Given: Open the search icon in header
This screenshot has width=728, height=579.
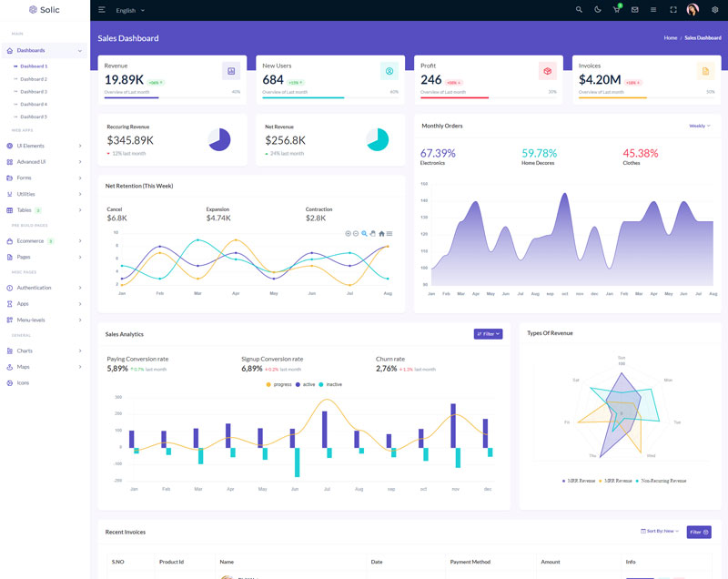Looking at the screenshot, I should tap(579, 10).
